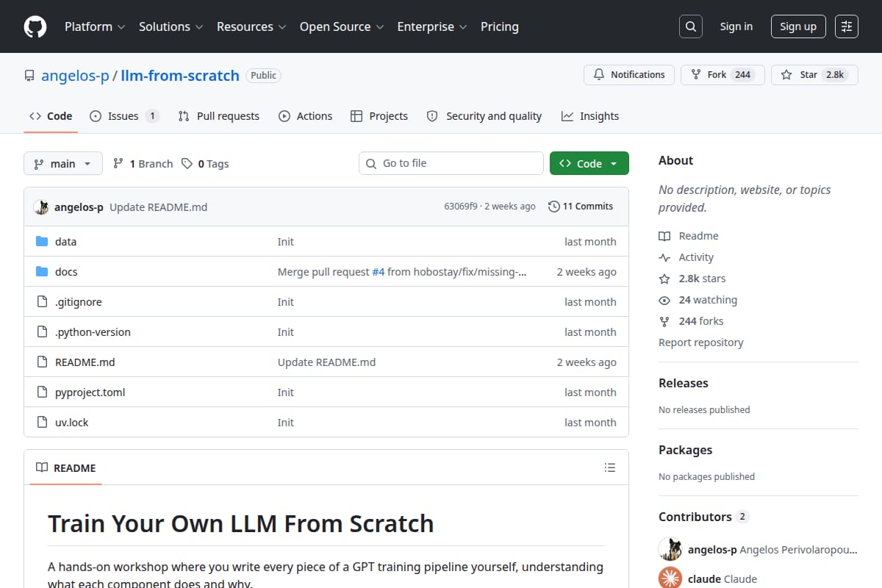Open the green Code dropdown button
The image size is (882, 588).
[x=589, y=163]
